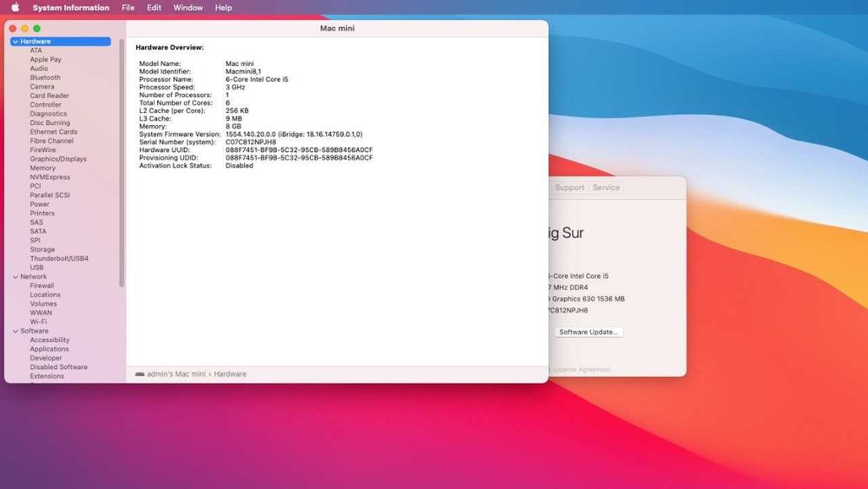Select Thunderbolt/USB4 in the sidebar
This screenshot has width=868, height=489.
pos(59,259)
